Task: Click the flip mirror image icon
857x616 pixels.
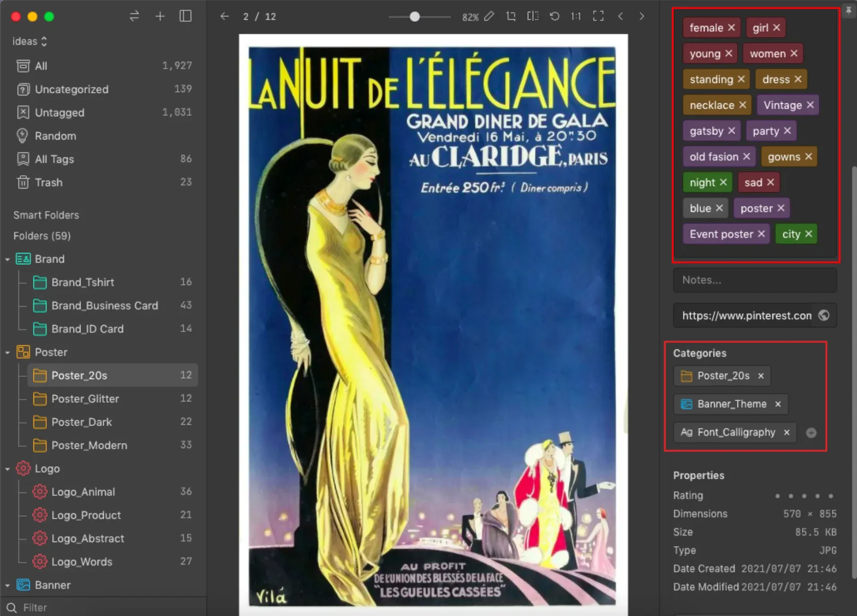Action: point(532,17)
